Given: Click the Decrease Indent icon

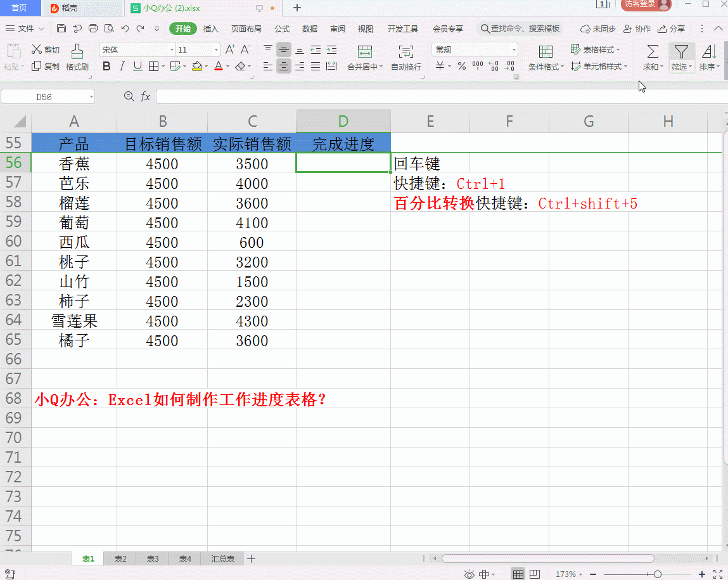Looking at the screenshot, I should tap(316, 49).
